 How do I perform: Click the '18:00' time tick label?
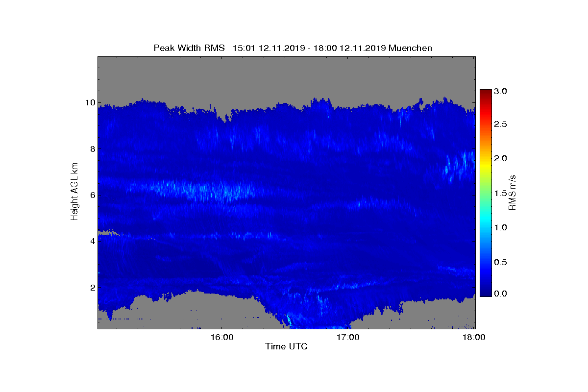coord(474,337)
